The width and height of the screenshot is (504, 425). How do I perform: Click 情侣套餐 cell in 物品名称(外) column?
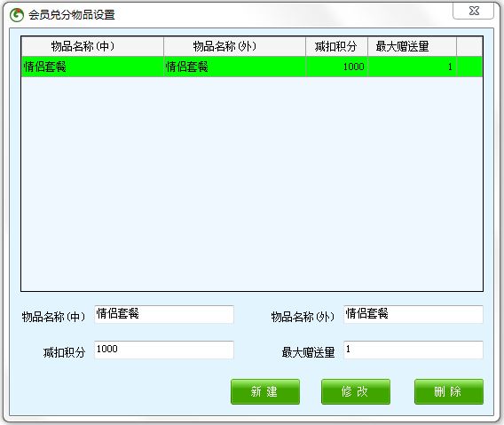(234, 67)
